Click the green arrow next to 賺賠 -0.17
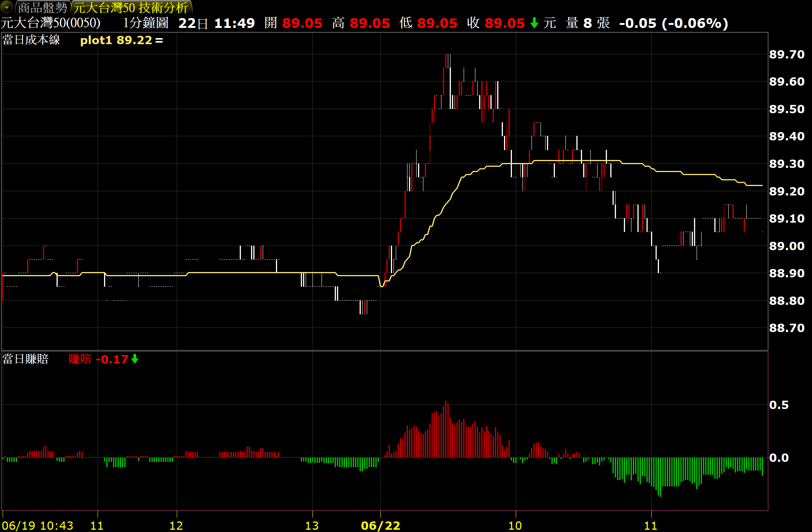This screenshot has height=532, width=812. (x=135, y=359)
